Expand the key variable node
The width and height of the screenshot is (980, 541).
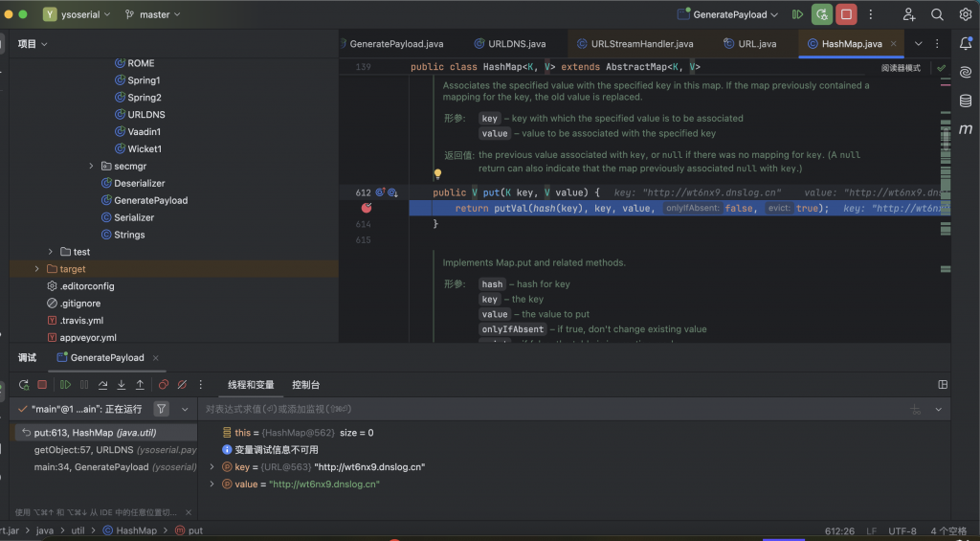click(x=212, y=466)
